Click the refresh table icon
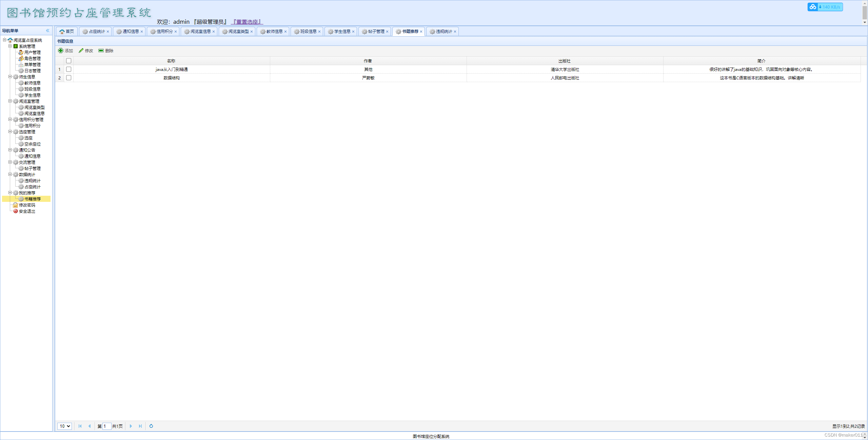The image size is (868, 440). pyautogui.click(x=151, y=426)
